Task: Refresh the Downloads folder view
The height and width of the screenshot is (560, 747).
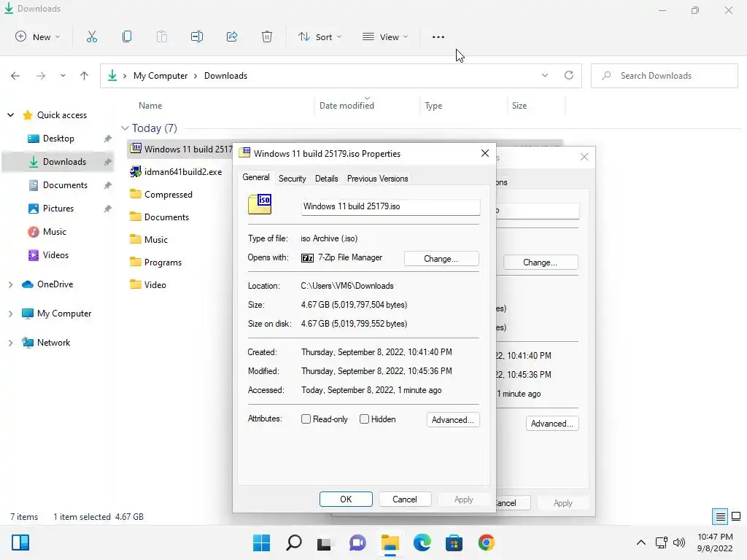Action: pyautogui.click(x=569, y=75)
